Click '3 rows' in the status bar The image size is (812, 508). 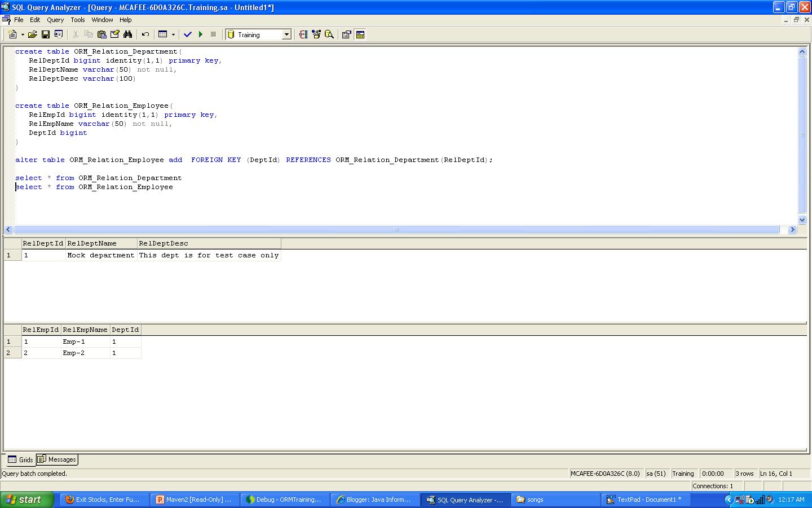click(x=744, y=474)
